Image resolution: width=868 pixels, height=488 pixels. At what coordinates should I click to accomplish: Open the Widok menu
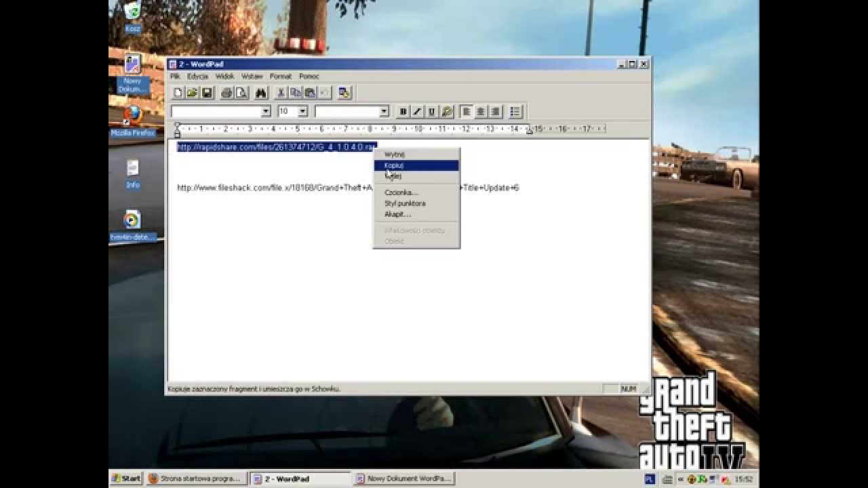[224, 77]
